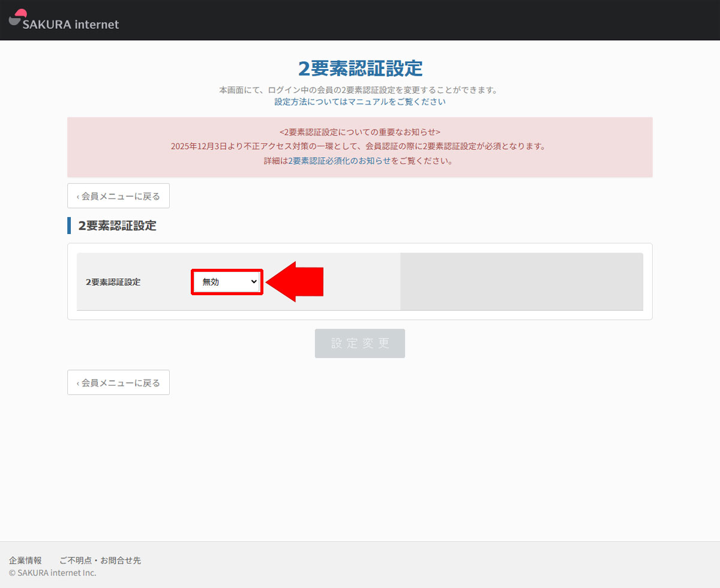Click the © SAKURA internet Inc. copyright text
The height and width of the screenshot is (588, 720).
pyautogui.click(x=52, y=573)
